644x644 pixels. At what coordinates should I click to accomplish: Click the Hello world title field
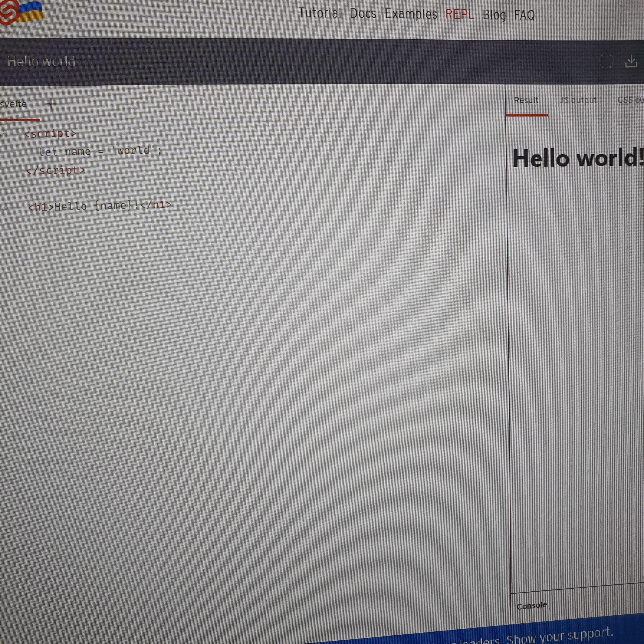41,62
